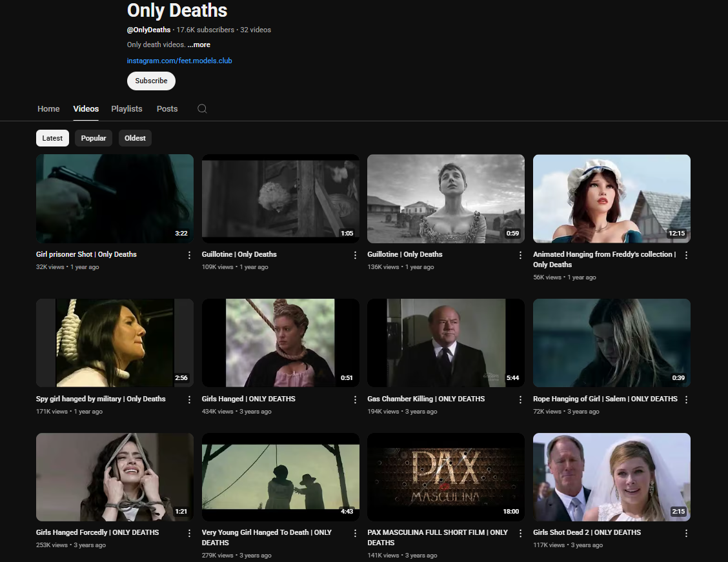Screen dimensions: 728x562
Task: Click '171K views' under Spy girl video
Action: pos(52,411)
